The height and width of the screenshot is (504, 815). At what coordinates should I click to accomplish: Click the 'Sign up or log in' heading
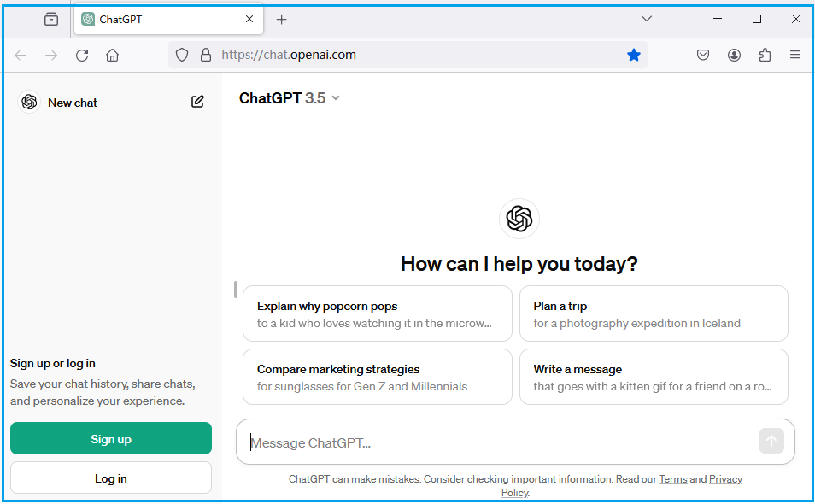click(52, 363)
